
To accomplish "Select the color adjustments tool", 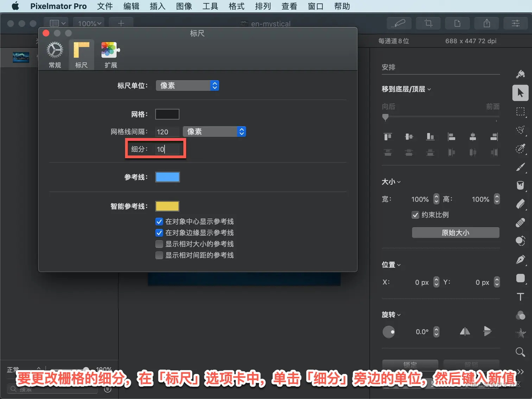I will pyautogui.click(x=520, y=315).
